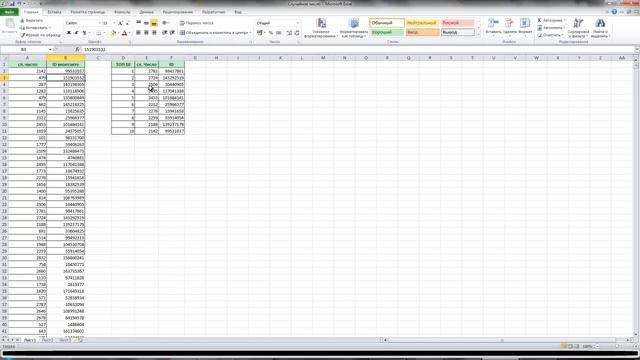Image resolution: width=640 pixels, height=360 pixels.
Task: Apply the yellow Neutral cell style
Action: point(422,23)
